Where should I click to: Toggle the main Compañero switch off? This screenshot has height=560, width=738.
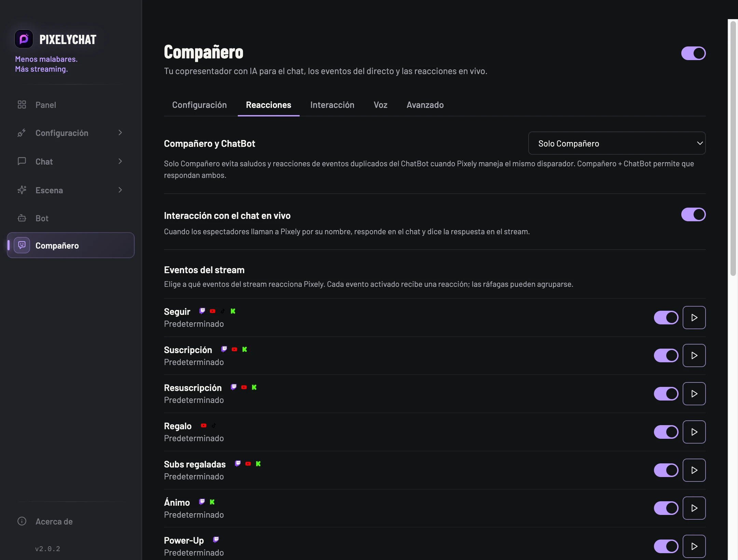(x=693, y=53)
